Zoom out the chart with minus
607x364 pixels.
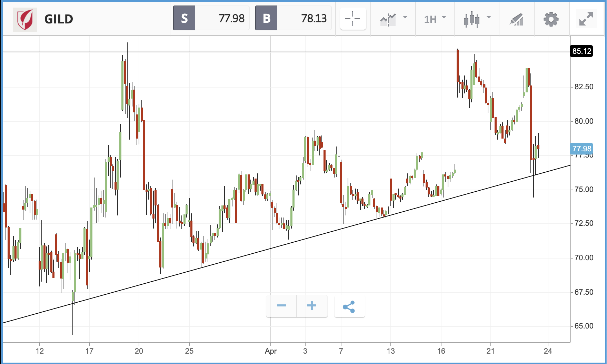pos(281,306)
